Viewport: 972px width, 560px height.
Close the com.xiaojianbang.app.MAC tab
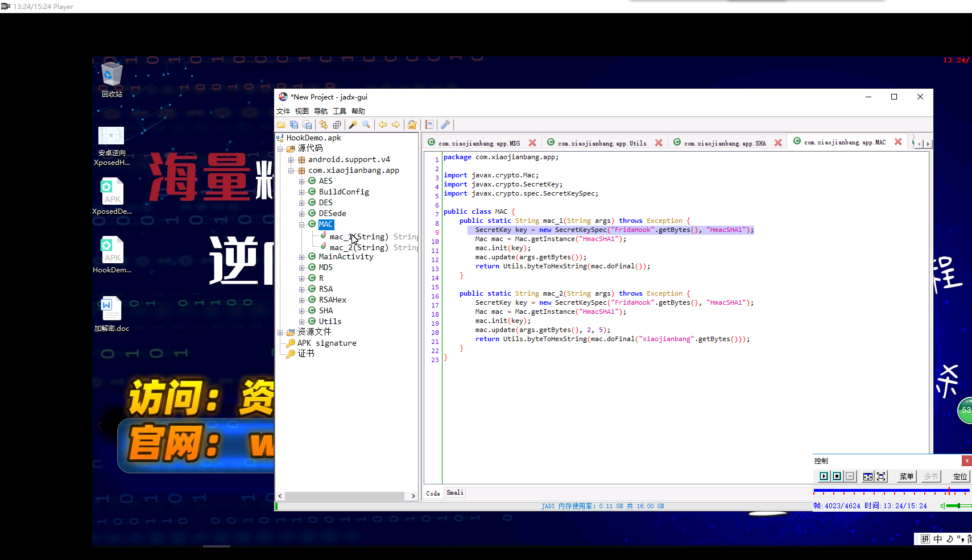tap(898, 142)
